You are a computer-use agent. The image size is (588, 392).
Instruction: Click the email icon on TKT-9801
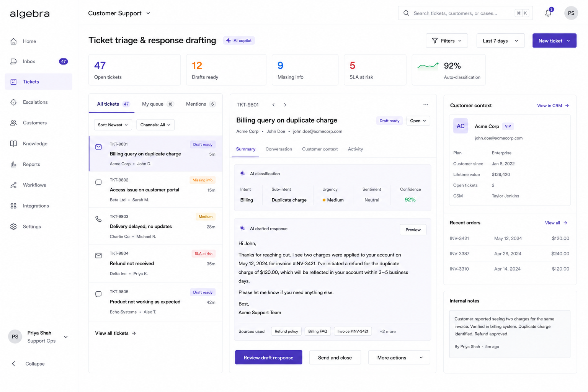98,147
